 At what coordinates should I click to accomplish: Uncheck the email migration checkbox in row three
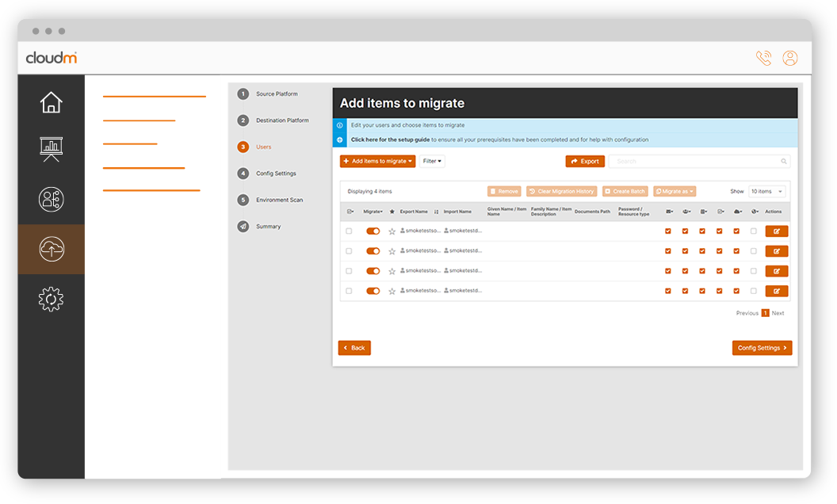pyautogui.click(x=668, y=270)
